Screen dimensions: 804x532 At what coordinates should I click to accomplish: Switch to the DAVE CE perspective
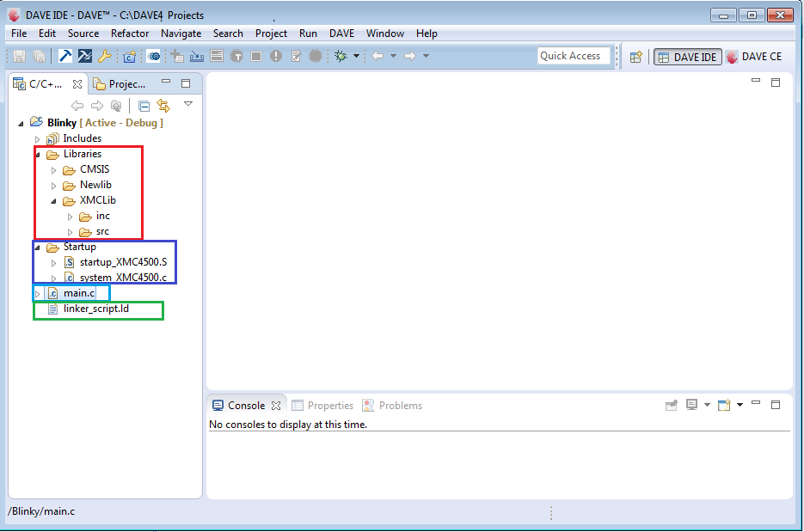755,57
